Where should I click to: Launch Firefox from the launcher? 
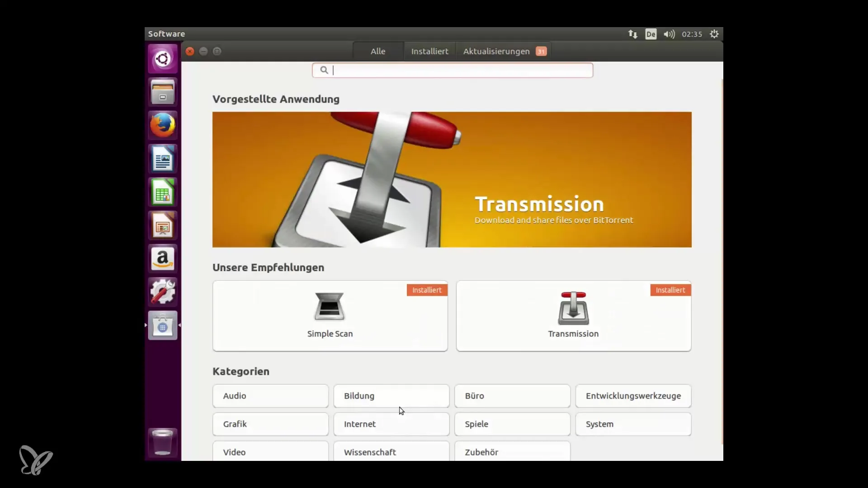point(163,125)
